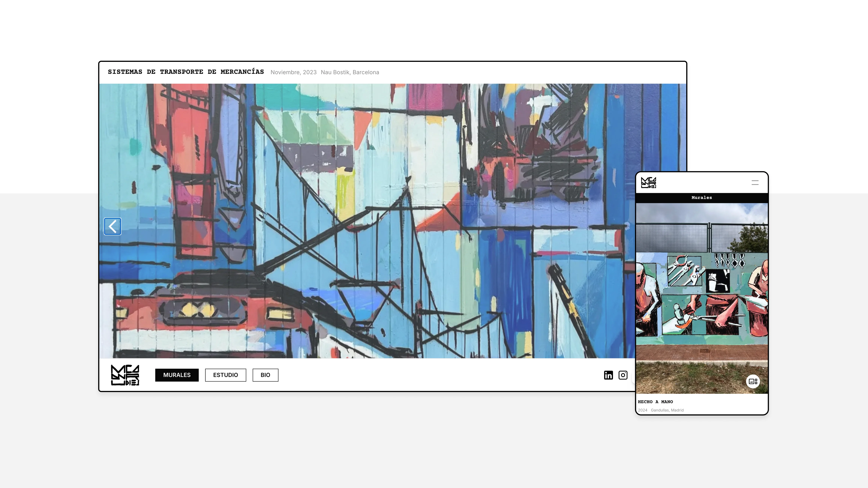This screenshot has width=868, height=488.
Task: Click the Sistemas de Transporte de Mercancías title
Action: coord(186,72)
